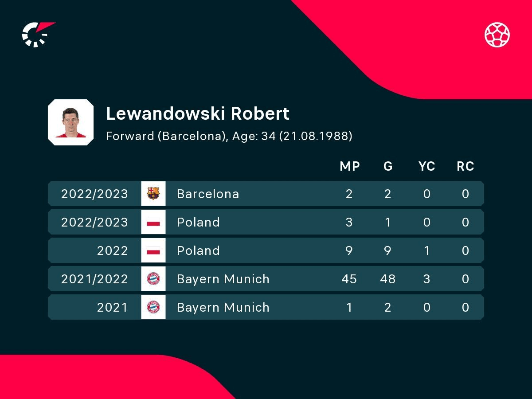Click the Lewandowski Robert name heading
This screenshot has height=399, width=532.
[x=198, y=114]
